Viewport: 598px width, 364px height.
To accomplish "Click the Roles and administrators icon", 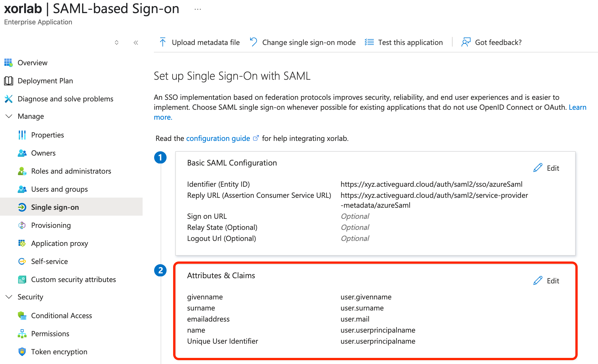I will [x=22, y=171].
